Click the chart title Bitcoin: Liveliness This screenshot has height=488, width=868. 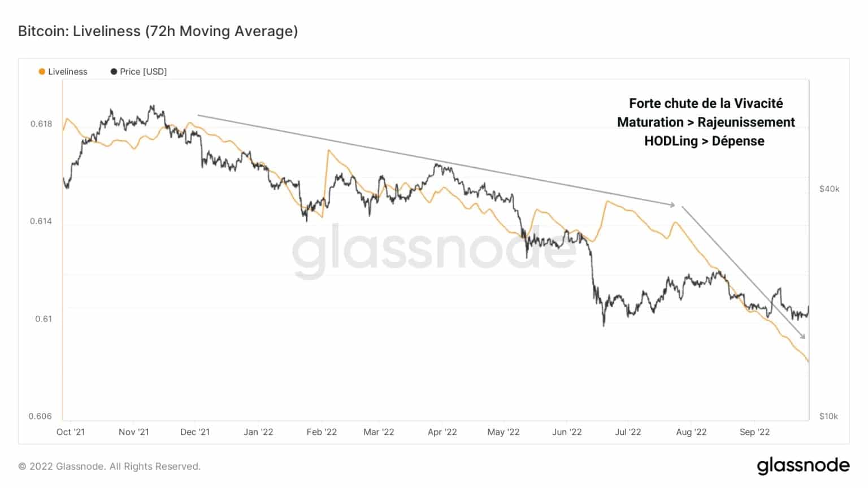click(158, 31)
